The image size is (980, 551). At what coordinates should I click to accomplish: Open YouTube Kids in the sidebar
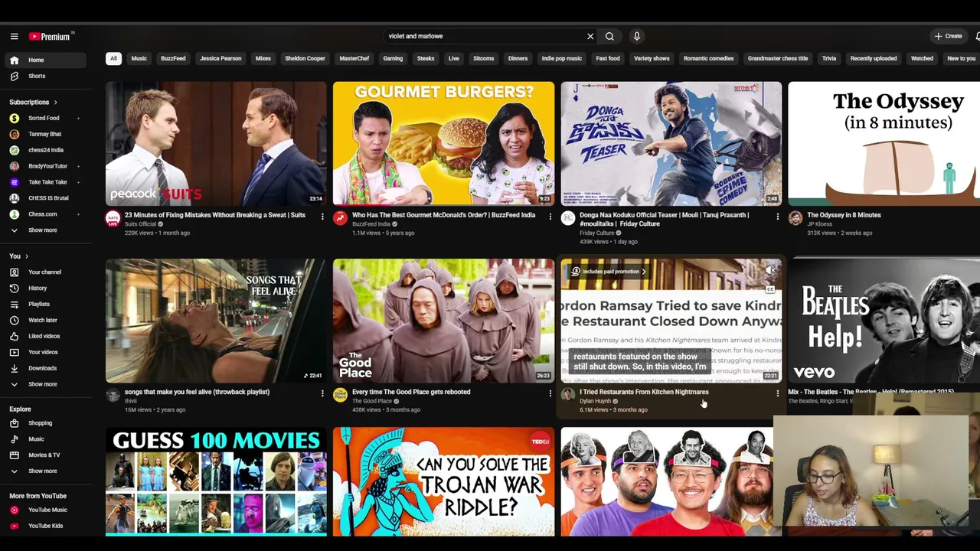[46, 526]
